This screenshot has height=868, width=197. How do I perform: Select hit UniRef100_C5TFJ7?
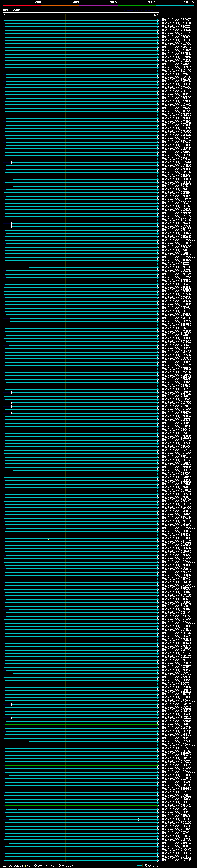[x=176, y=857]
